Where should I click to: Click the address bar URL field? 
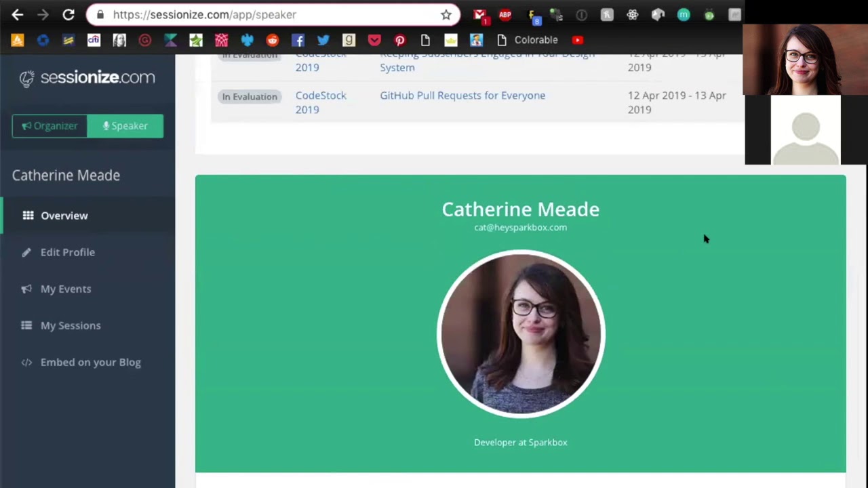[x=271, y=15]
